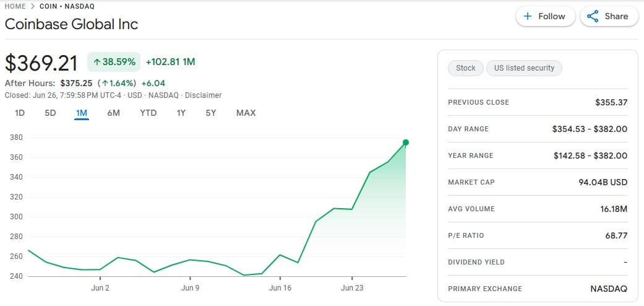Show the MAX chart range
This screenshot has width=644, height=306.
(246, 113)
